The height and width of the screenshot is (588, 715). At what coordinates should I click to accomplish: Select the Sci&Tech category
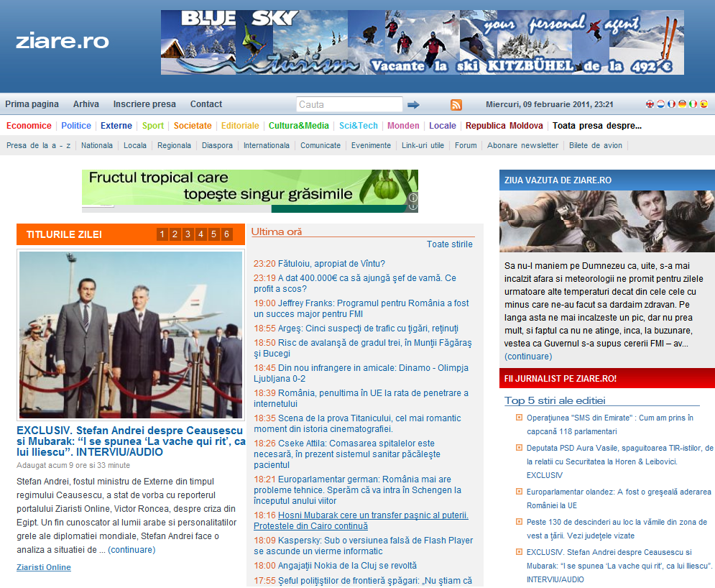click(359, 126)
